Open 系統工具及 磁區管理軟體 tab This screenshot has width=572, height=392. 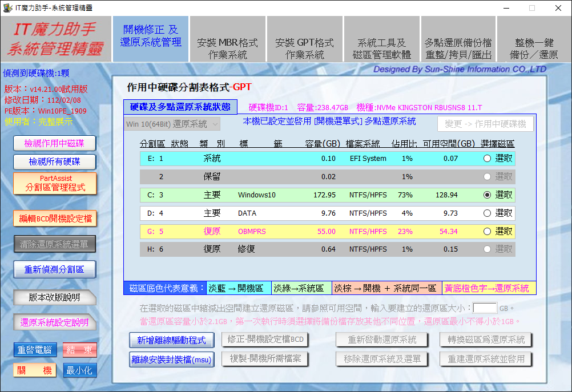tap(381, 49)
